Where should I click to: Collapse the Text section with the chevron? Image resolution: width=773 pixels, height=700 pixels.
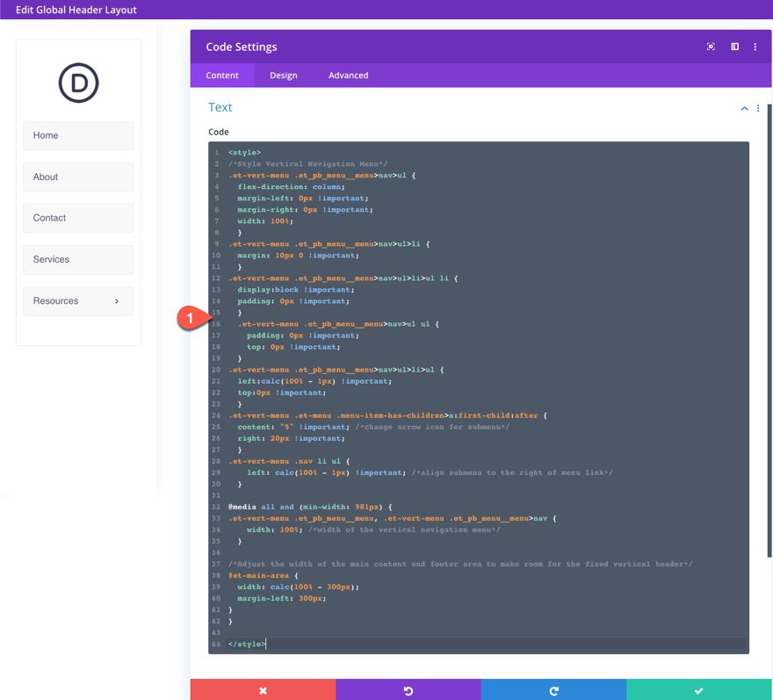[x=744, y=107]
